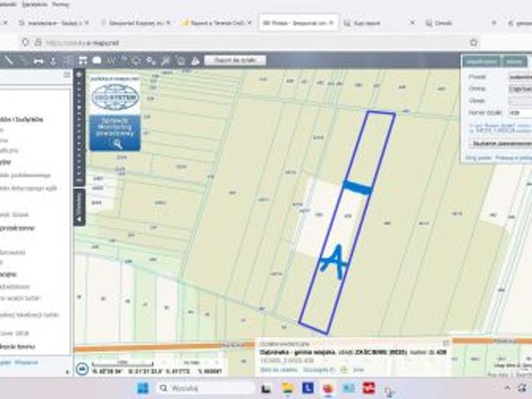The height and width of the screenshot is (399, 532).
Task: Click the browser address bar
Action: click(x=251, y=42)
